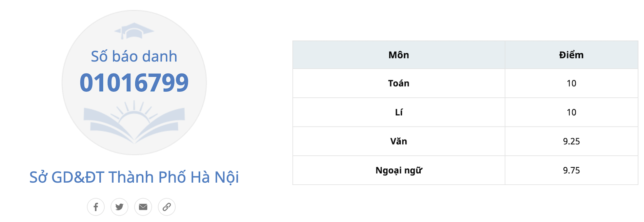
Task: Select the Lí subject row label
Action: (399, 112)
